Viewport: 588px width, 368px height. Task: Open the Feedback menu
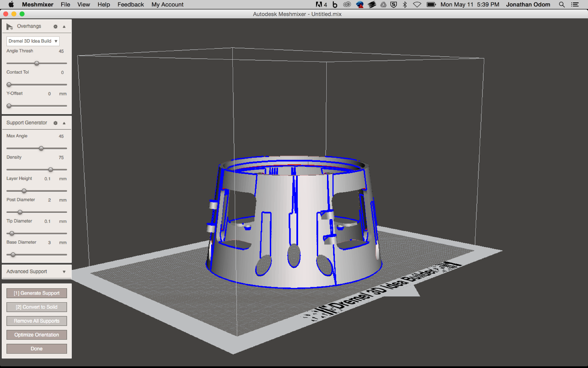pos(131,4)
